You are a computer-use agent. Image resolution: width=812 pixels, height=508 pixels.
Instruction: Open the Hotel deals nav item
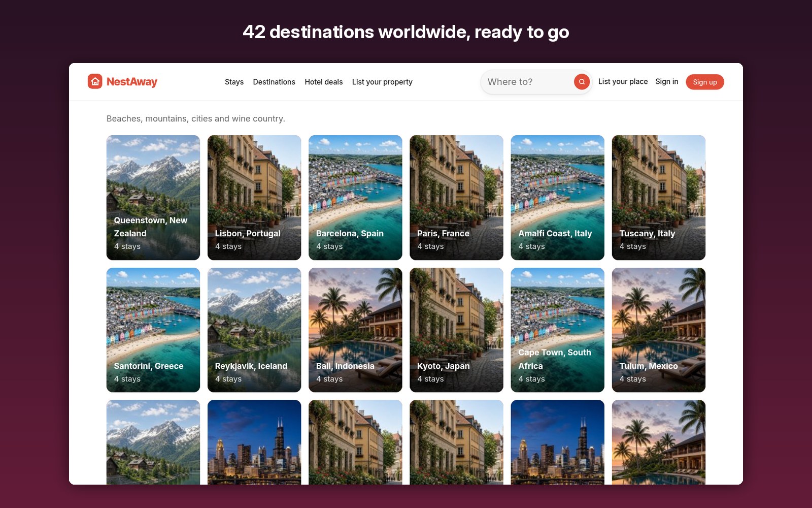coord(324,82)
